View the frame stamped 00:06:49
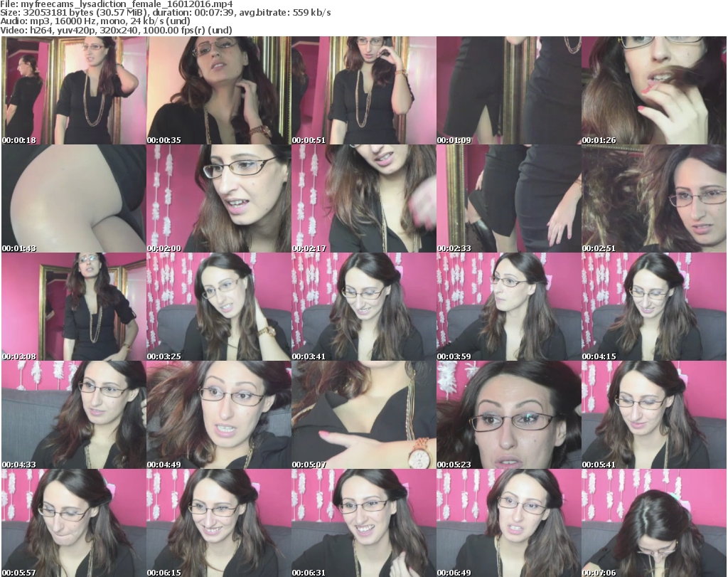The width and height of the screenshot is (728, 577). [x=509, y=523]
